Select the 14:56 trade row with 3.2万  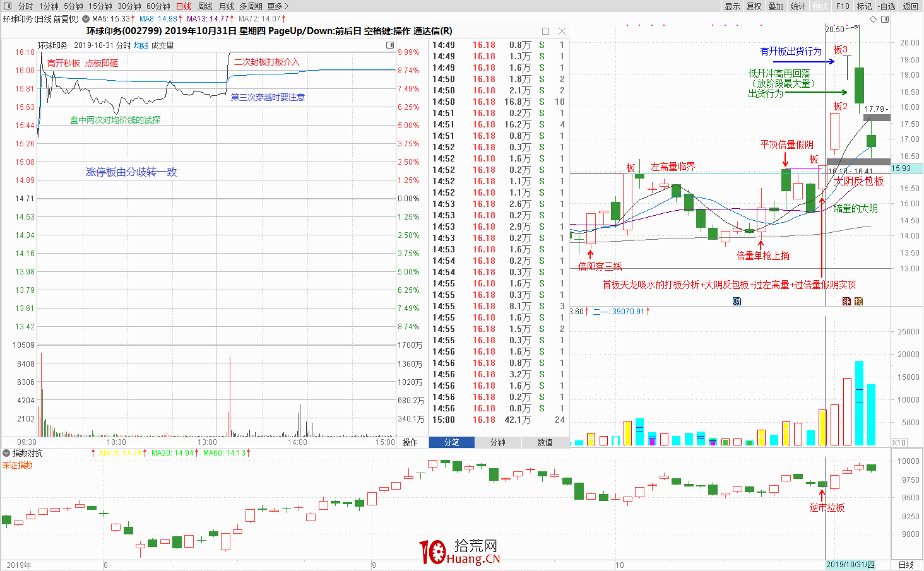(499, 374)
